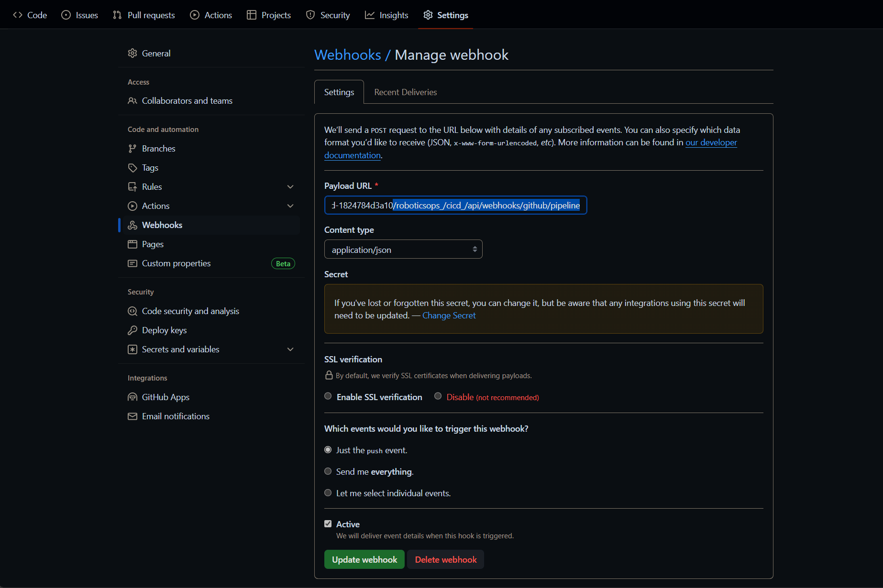
Task: Click the Custom properties note icon
Action: coord(132,263)
